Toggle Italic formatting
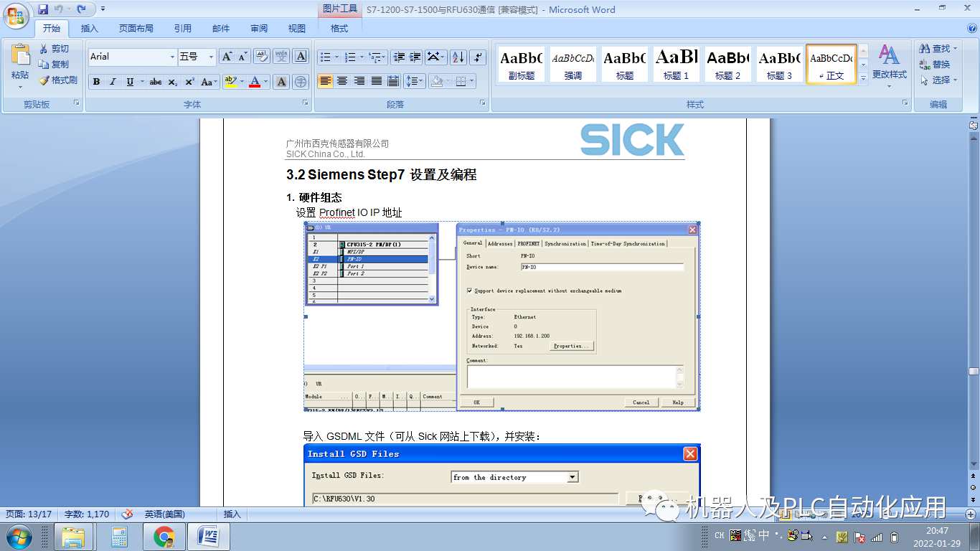The image size is (980, 551). 113,82
